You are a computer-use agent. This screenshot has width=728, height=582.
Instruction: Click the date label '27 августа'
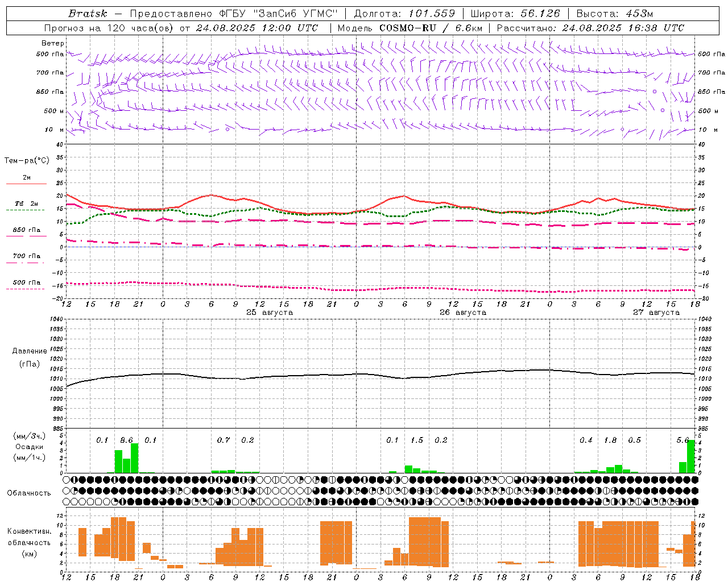pos(656,313)
